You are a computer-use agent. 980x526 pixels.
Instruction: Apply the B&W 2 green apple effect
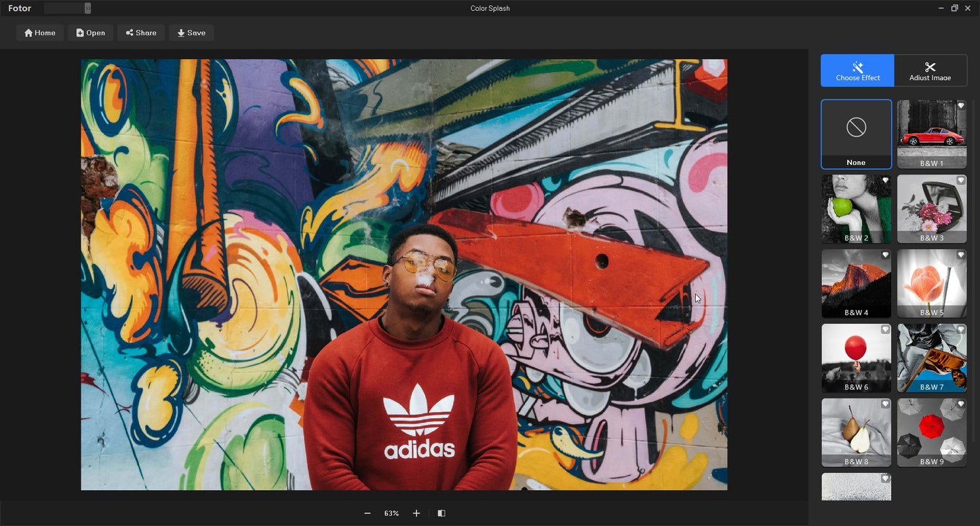point(856,208)
